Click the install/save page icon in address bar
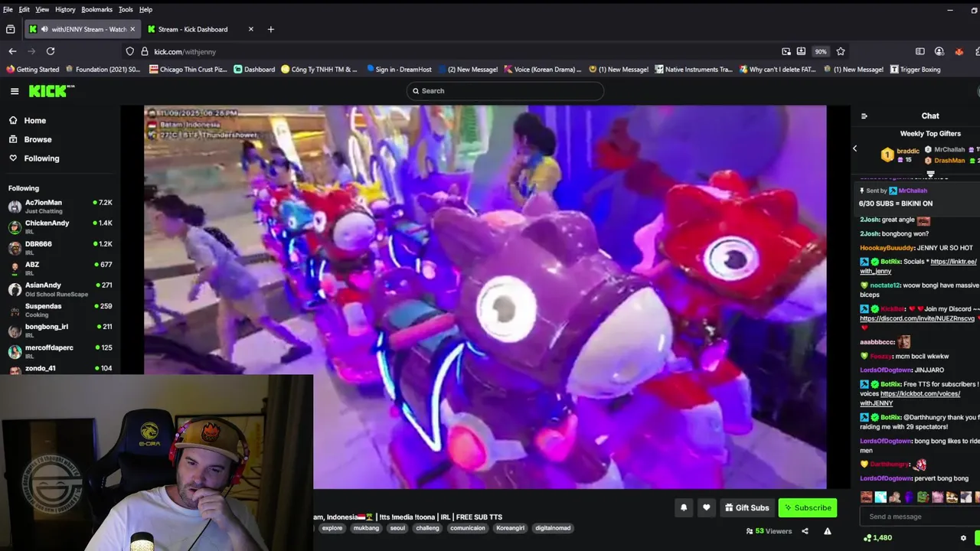 tap(801, 51)
